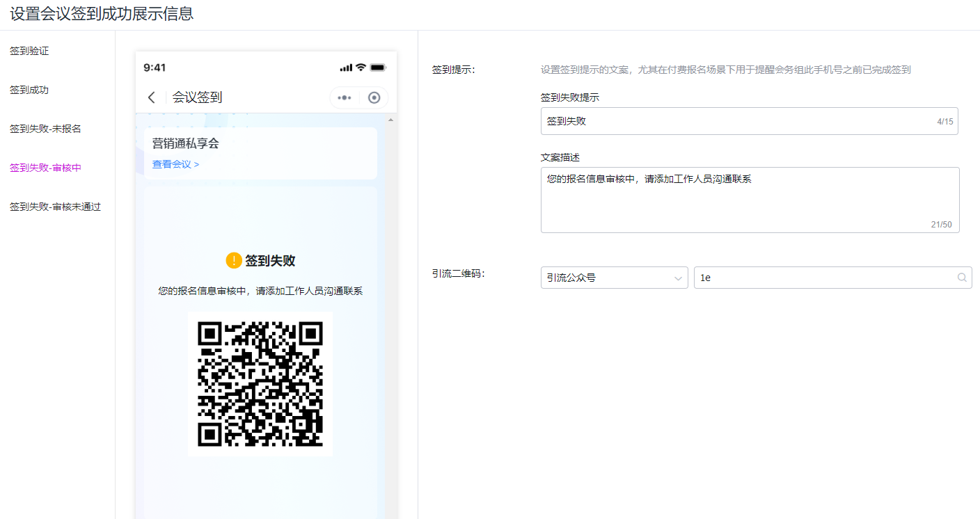980x519 pixels.
Task: Click the 9:41 time in phone preview
Action: [x=155, y=67]
